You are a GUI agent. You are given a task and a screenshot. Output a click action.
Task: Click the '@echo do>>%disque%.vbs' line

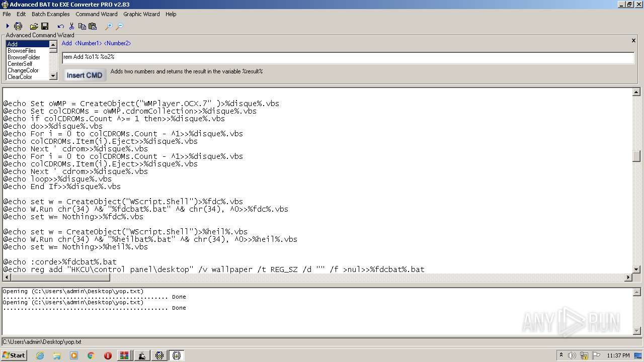pos(53,126)
